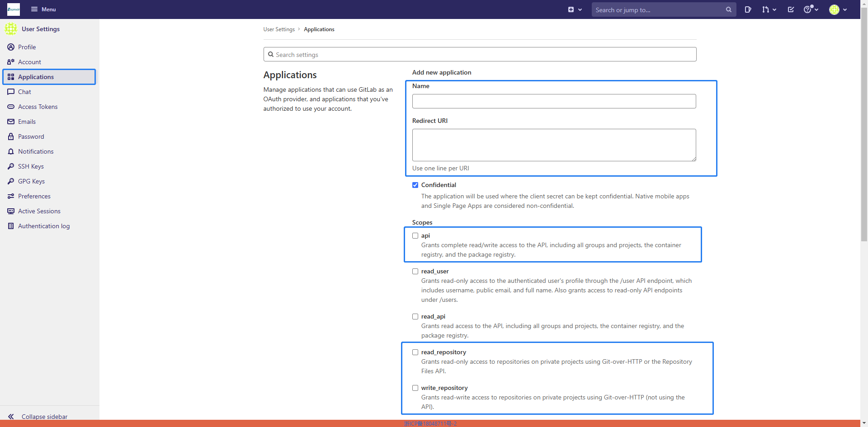Click the Notifications bell icon

tap(11, 151)
